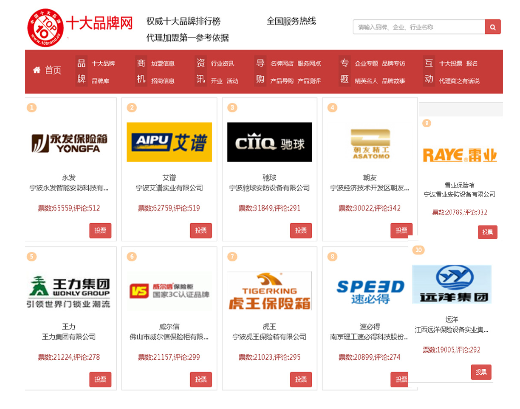Open the 品牌库 menu link

[x=101, y=81]
